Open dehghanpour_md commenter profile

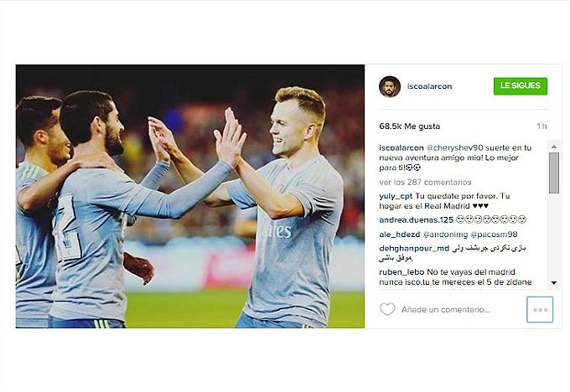pos(414,249)
